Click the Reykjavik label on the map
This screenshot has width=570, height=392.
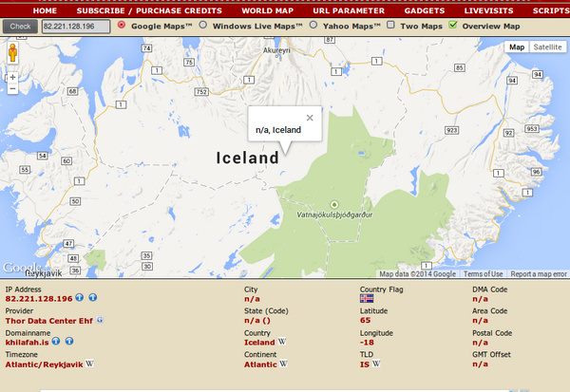point(44,273)
